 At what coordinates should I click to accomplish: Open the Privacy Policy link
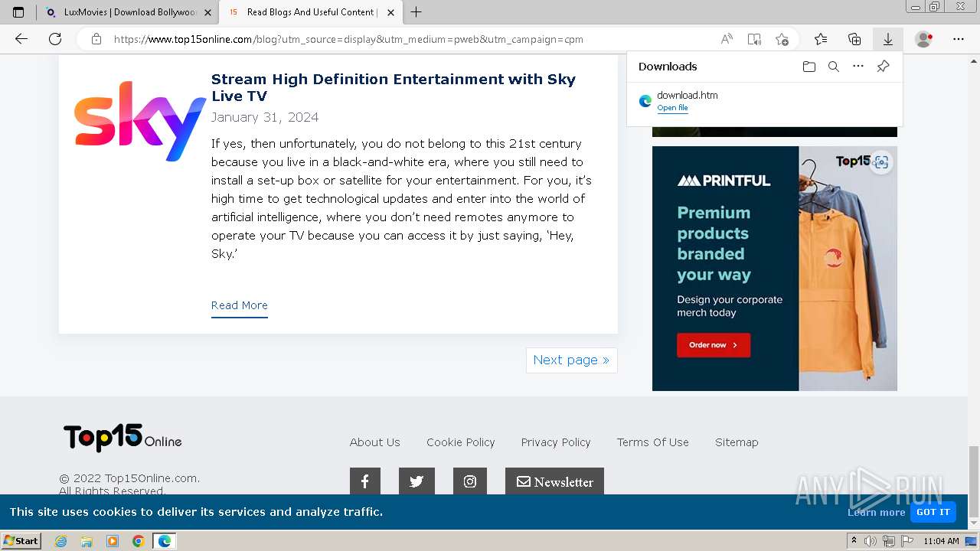(556, 442)
